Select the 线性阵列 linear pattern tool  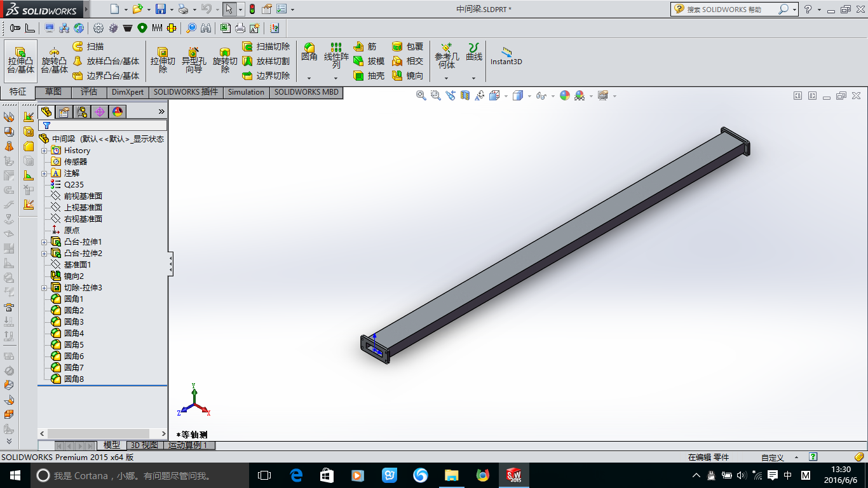click(336, 56)
